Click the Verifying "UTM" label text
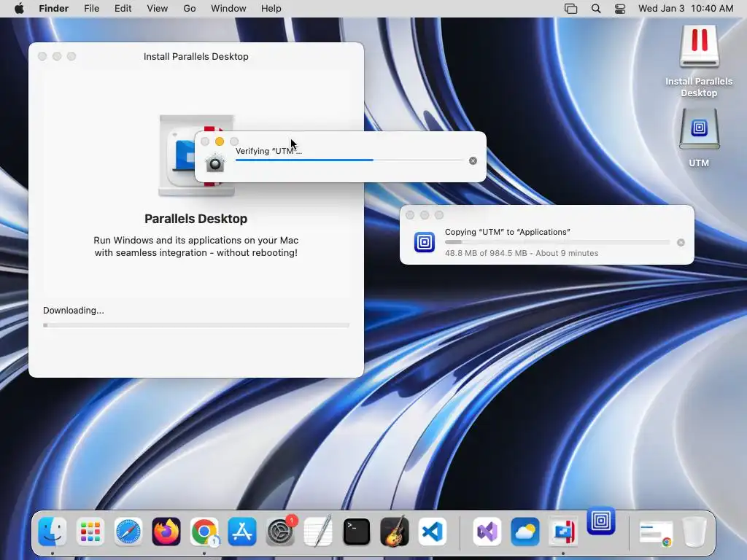The image size is (747, 560). (x=268, y=151)
